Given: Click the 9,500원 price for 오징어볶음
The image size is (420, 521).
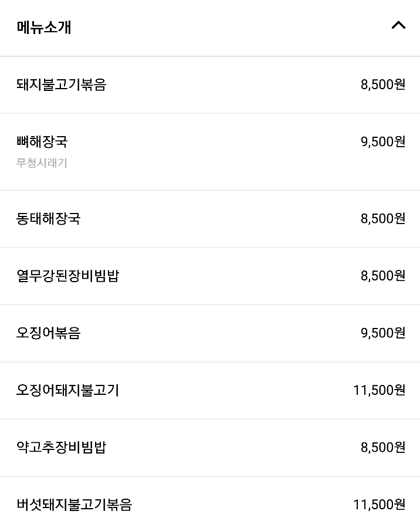Looking at the screenshot, I should click(x=383, y=333).
